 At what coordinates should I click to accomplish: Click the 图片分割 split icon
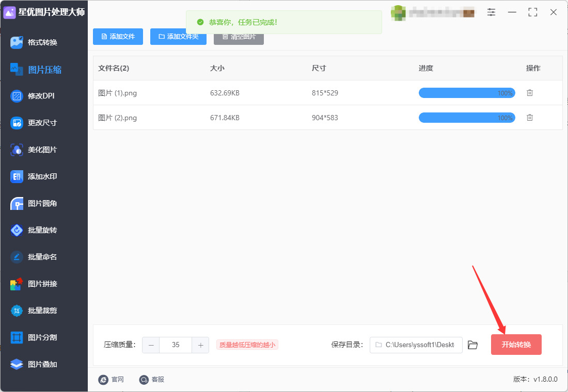point(17,337)
